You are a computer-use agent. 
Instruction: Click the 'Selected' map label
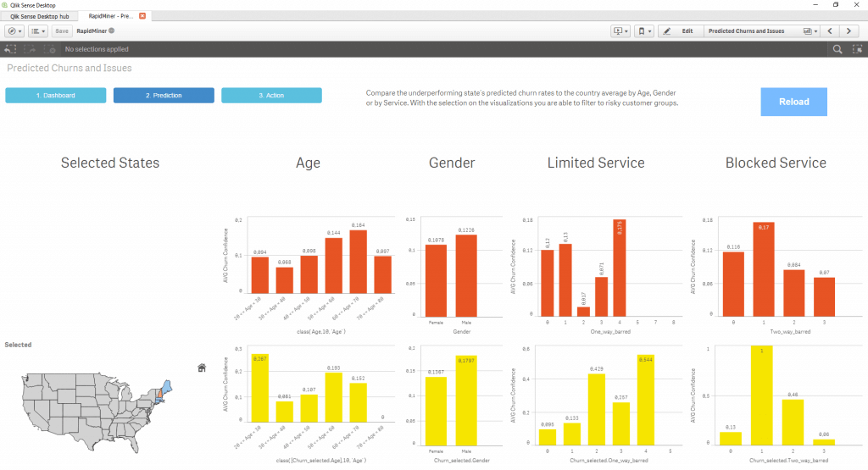(x=19, y=345)
